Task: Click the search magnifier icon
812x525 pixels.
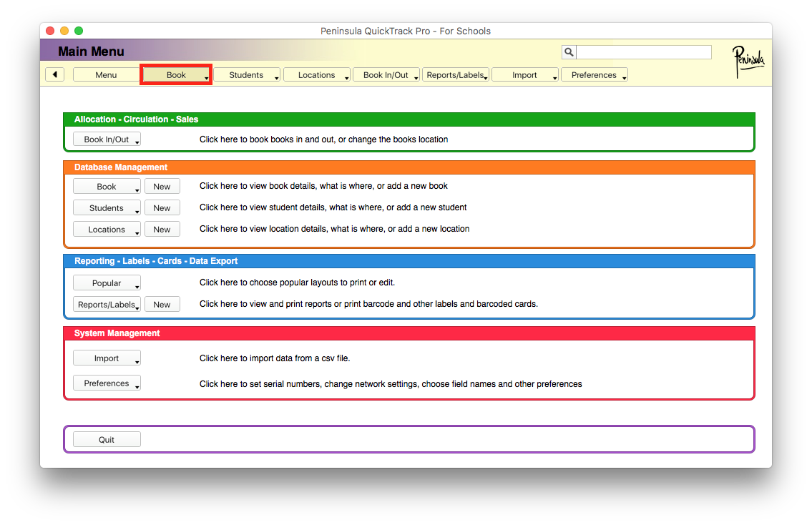Action: click(x=569, y=51)
